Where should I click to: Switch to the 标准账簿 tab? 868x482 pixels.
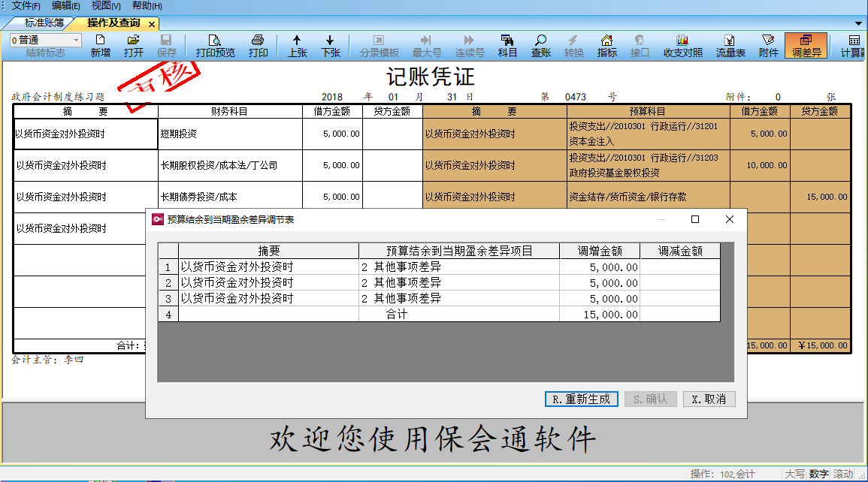44,23
